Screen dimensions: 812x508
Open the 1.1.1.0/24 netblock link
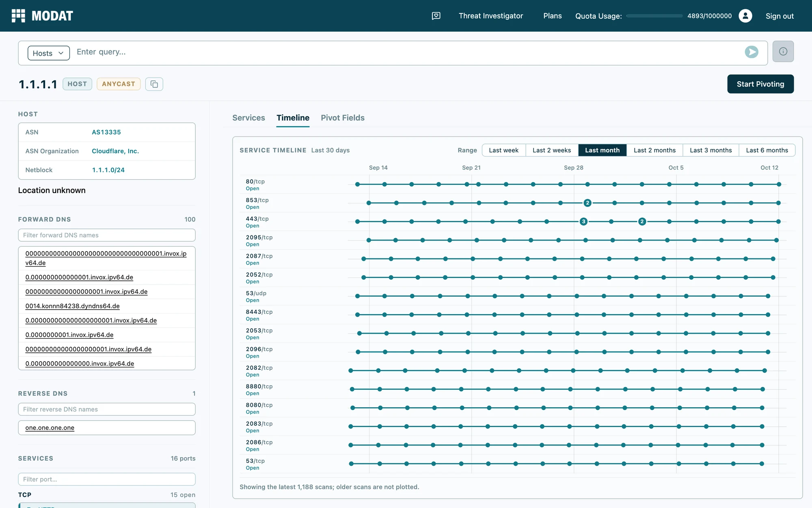(108, 170)
